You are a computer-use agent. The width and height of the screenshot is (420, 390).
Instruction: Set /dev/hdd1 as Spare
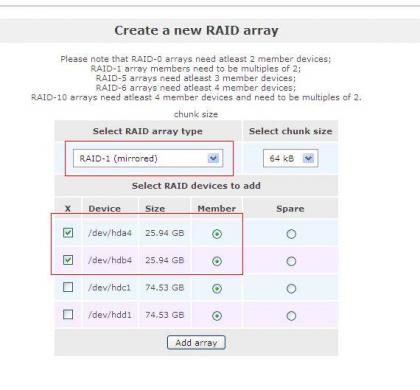click(291, 316)
